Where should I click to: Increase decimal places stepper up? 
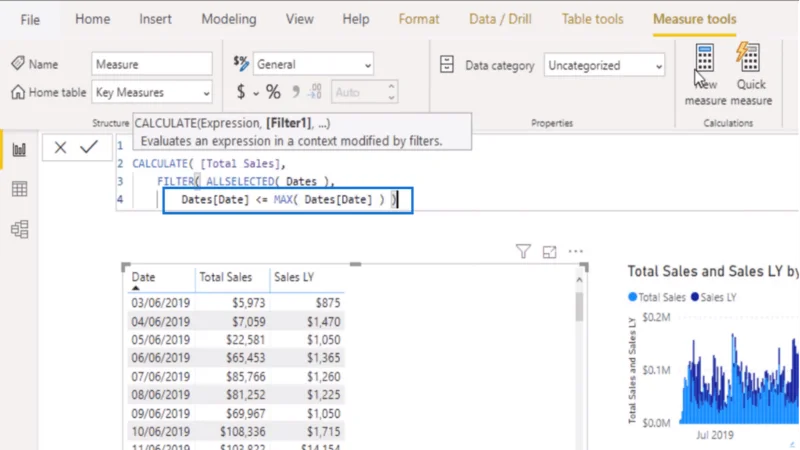pos(391,87)
